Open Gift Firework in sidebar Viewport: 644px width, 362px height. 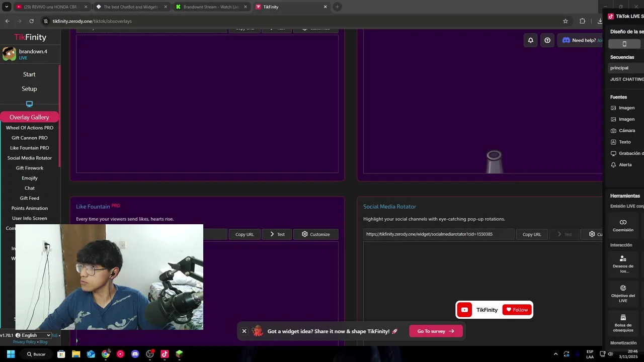[30, 168]
